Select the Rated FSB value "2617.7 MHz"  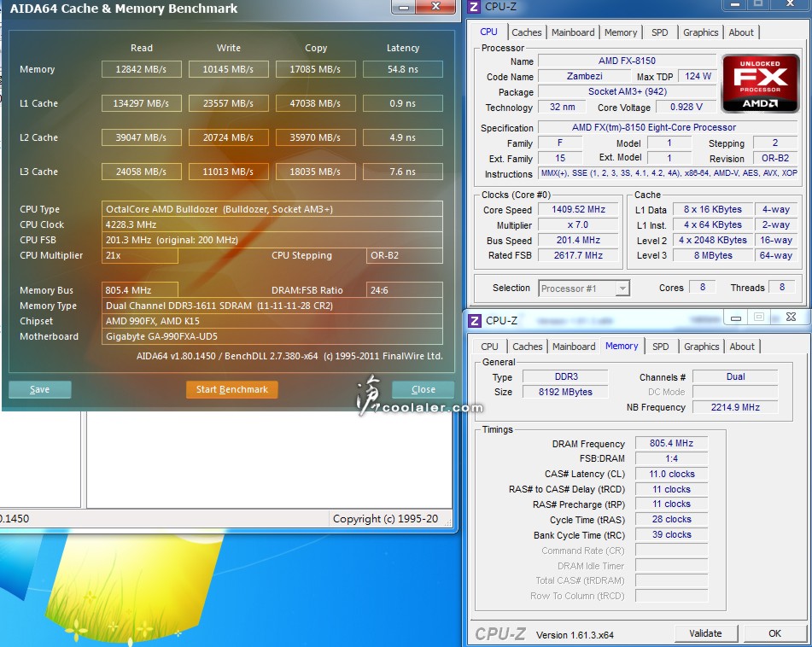click(578, 256)
